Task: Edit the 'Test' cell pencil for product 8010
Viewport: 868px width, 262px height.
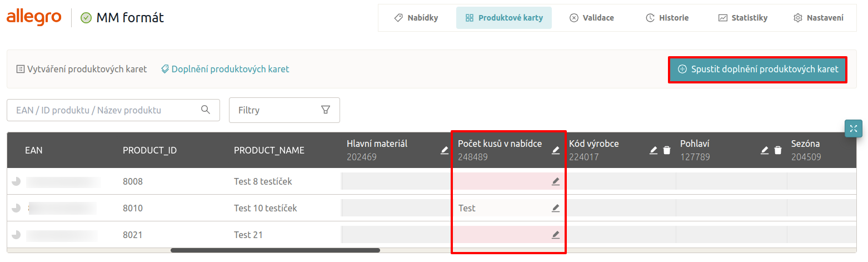Action: (555, 208)
